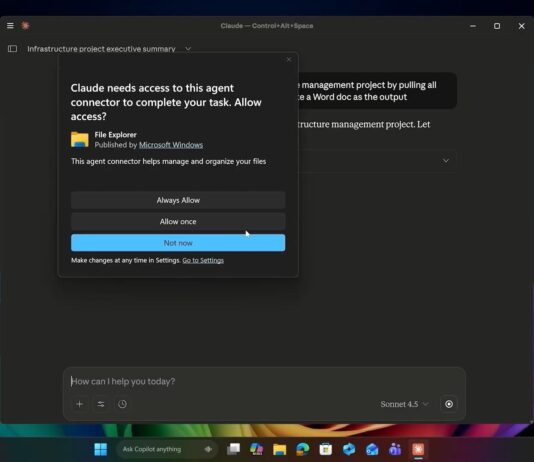The image size is (534, 462).
Task: Open the hamburger menu in Claude window
Action: point(10,26)
